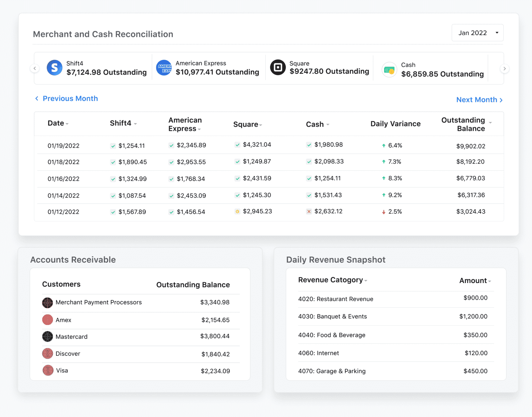Open the Jan 2022 month selector

click(x=477, y=33)
